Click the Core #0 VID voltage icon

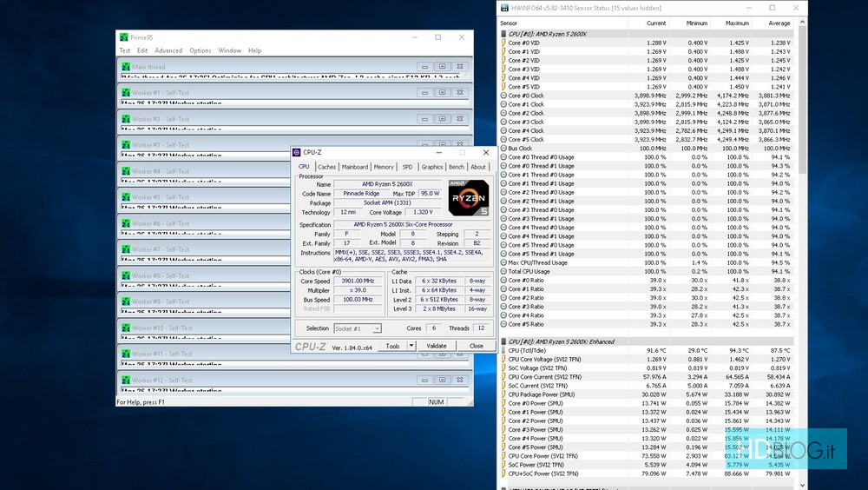[503, 43]
